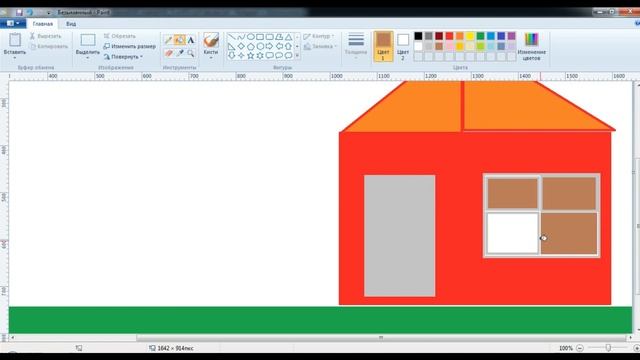Expand the Paste (Вставить) dropdown arrow
This screenshot has height=360, width=640.
tap(15, 58)
